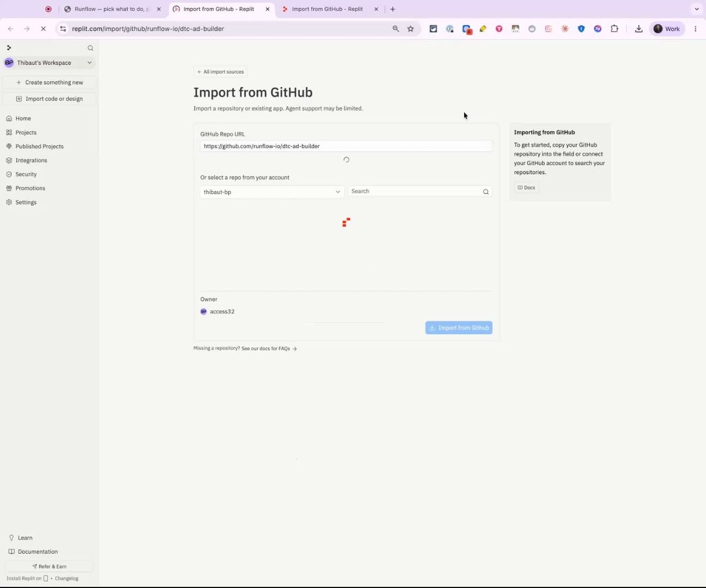The height and width of the screenshot is (588, 706).
Task: Expand Thibaut's Workspace switcher
Action: (49, 62)
